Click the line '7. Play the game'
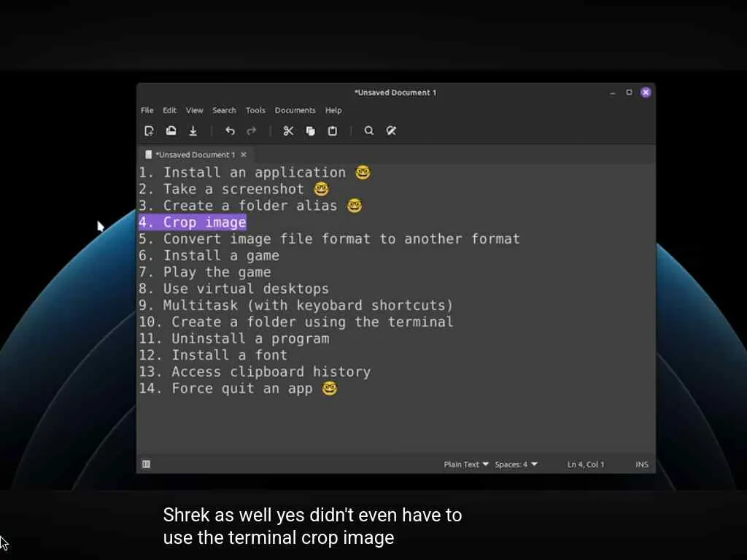 pyautogui.click(x=205, y=272)
